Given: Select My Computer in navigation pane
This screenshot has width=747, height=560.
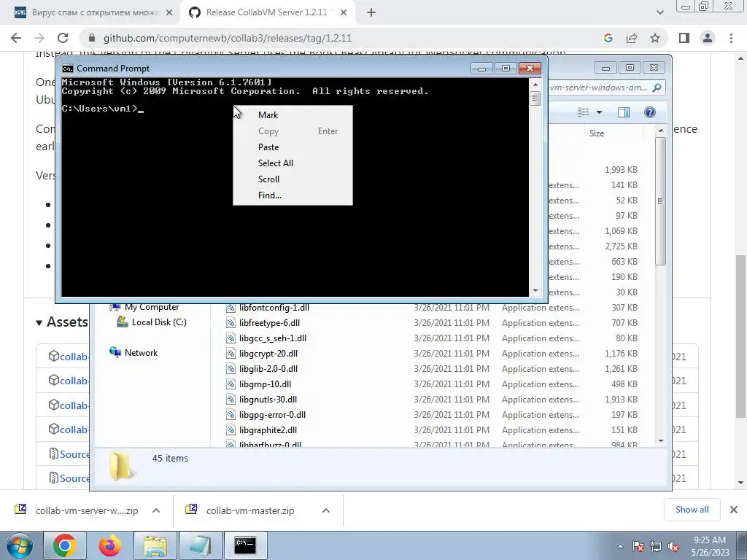Looking at the screenshot, I should [x=152, y=307].
